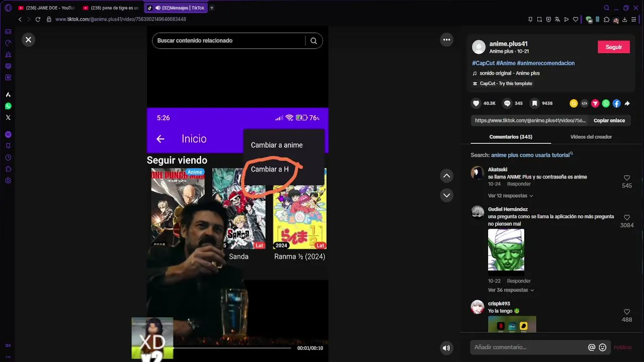Viewport: 644px width, 362px height.
Task: Open the search suggestion anime plus como usarla tutorial
Action: [x=531, y=155]
